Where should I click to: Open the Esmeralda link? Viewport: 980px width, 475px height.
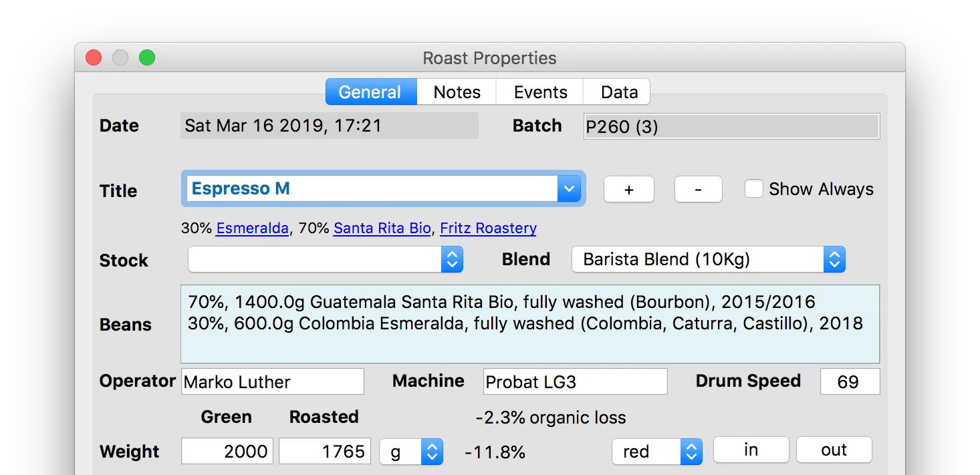(x=252, y=228)
